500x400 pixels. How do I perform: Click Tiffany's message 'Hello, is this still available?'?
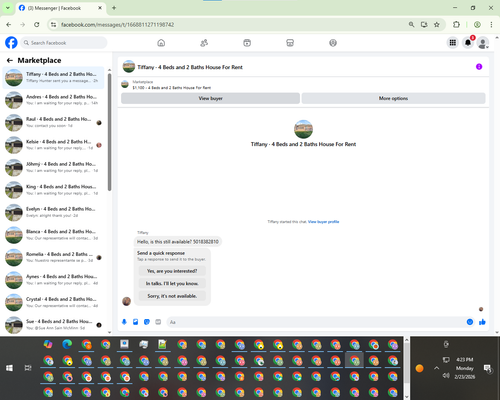click(178, 242)
